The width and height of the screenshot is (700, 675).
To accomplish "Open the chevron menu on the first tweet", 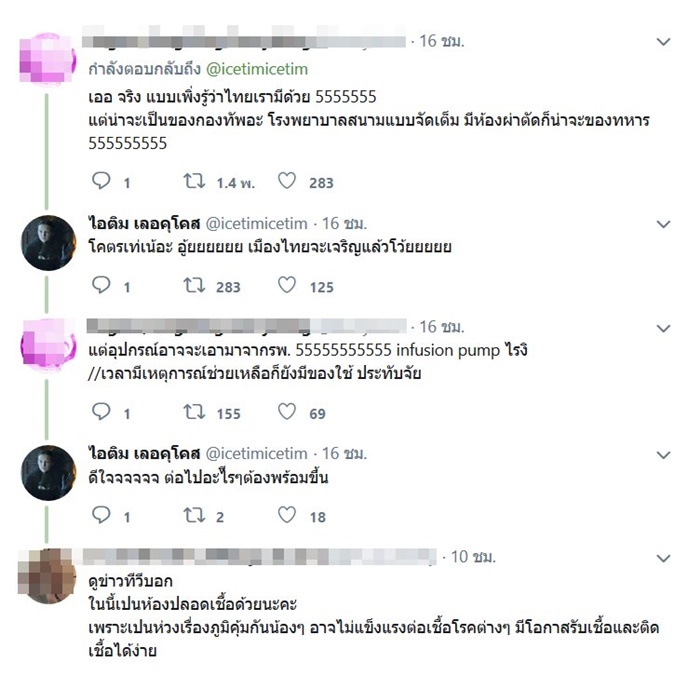I will click(x=664, y=42).
